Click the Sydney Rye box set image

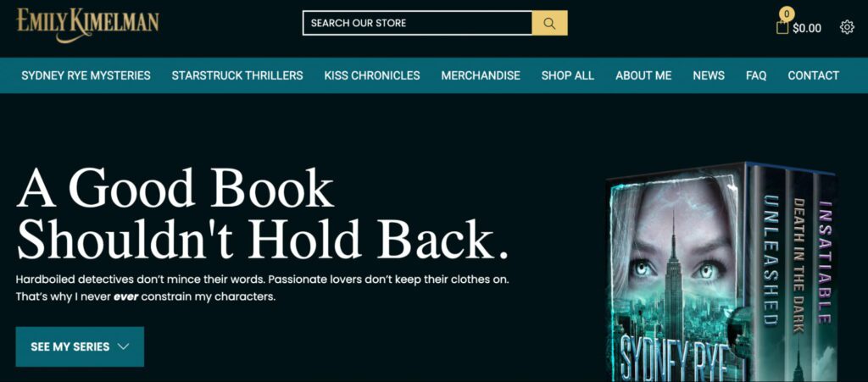[x=721, y=271]
